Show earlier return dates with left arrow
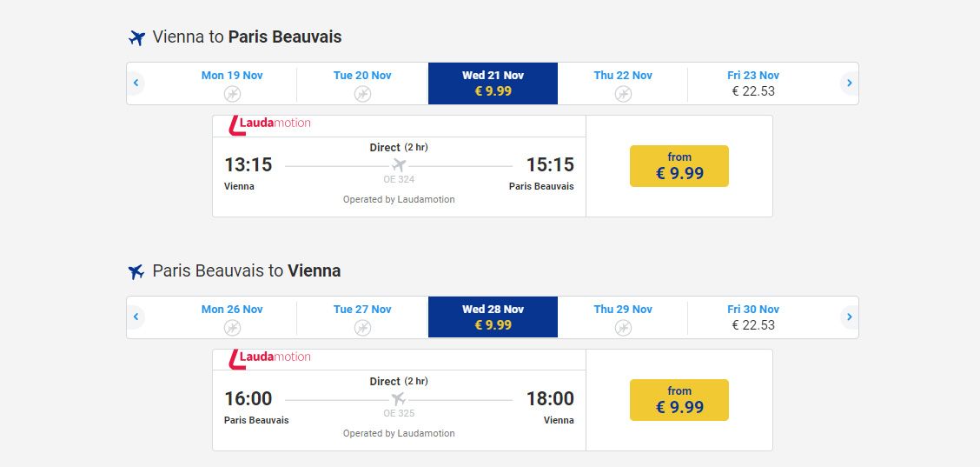980x467 pixels. click(136, 317)
